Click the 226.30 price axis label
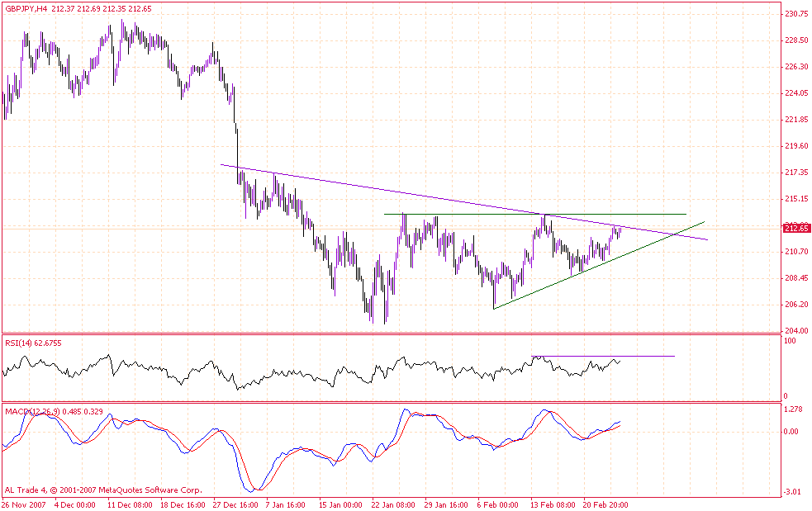 tap(796, 67)
